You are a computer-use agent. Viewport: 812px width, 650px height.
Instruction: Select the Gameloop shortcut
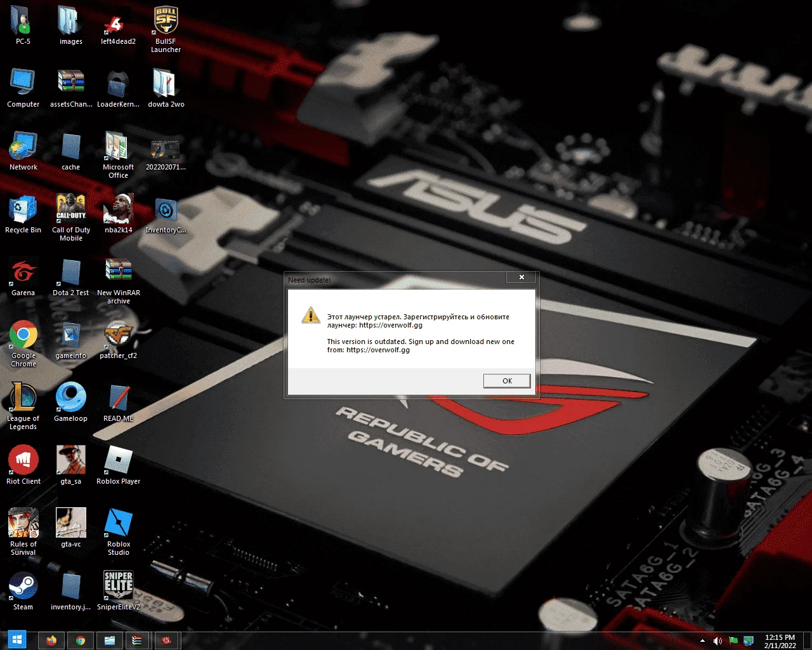[71, 402]
